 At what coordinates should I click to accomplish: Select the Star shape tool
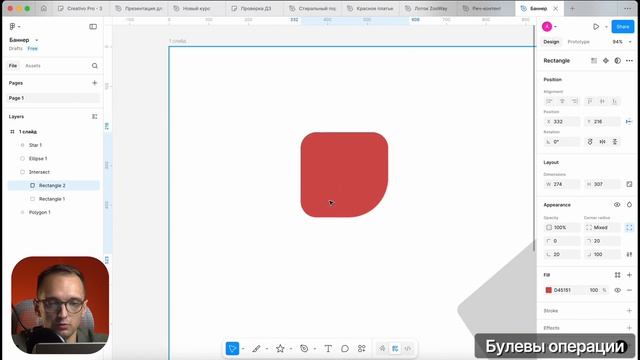pos(280,349)
